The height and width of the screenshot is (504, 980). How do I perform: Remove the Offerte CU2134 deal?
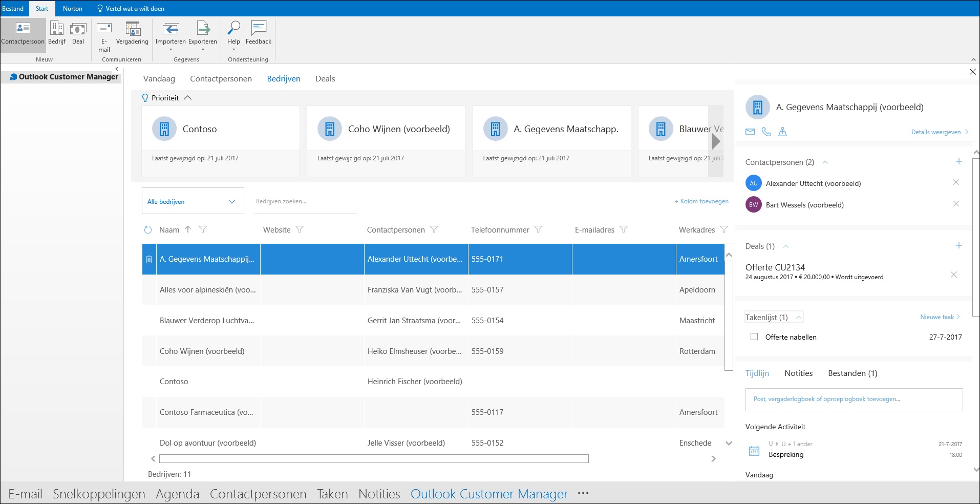click(954, 275)
